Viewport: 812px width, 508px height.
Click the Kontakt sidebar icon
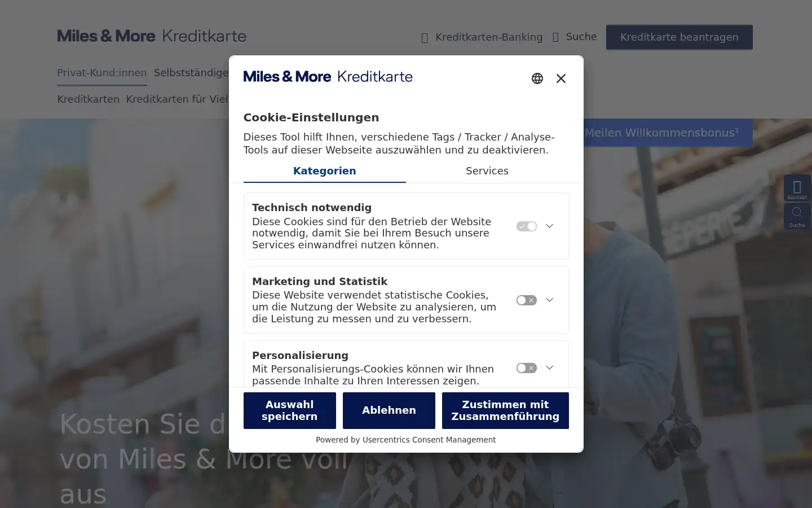[797, 188]
